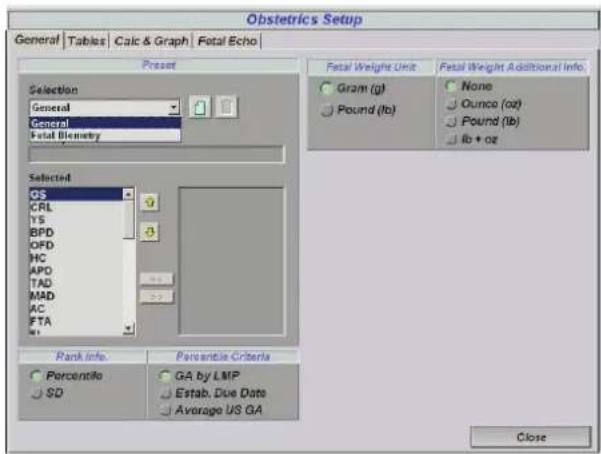Select FTA in the measurement list
The width and height of the screenshot is (601, 454).
pos(76,321)
